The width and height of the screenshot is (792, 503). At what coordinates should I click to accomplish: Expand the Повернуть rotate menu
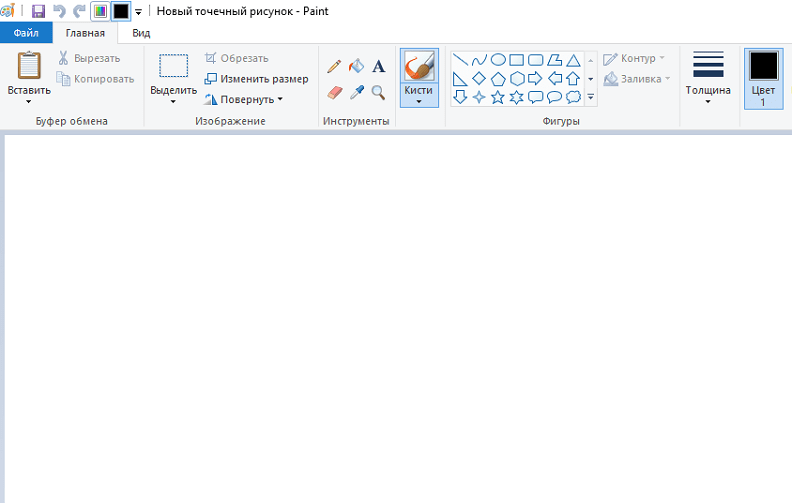[244, 99]
